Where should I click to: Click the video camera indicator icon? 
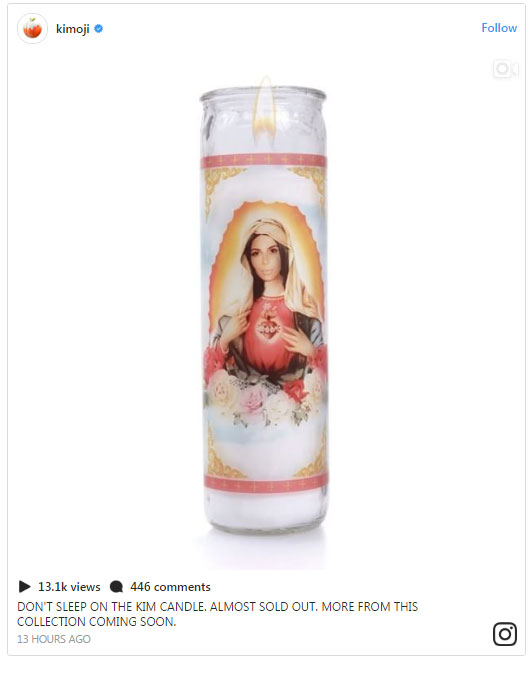click(x=505, y=69)
